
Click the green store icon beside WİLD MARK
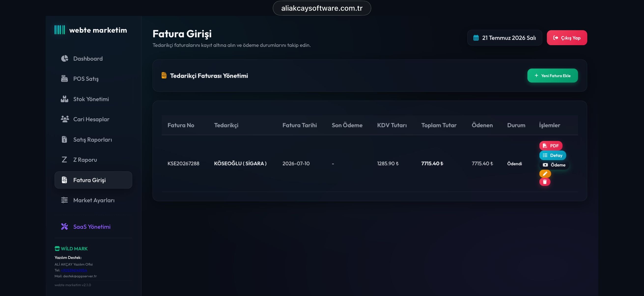pos(57,249)
